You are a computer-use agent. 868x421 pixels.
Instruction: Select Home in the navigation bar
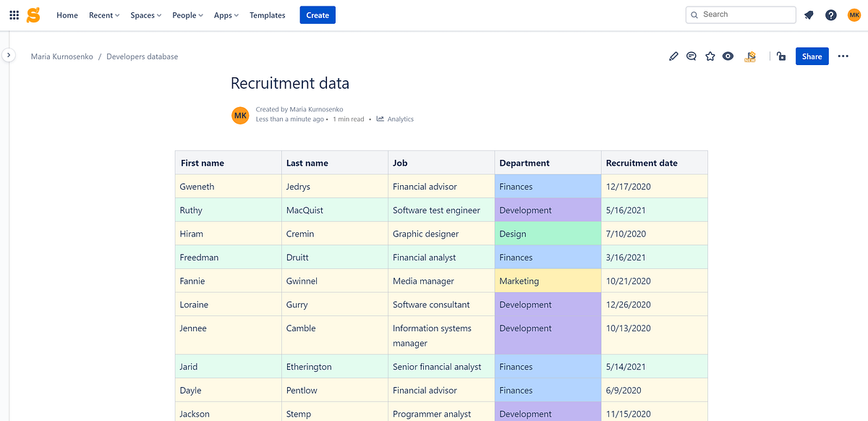(67, 14)
